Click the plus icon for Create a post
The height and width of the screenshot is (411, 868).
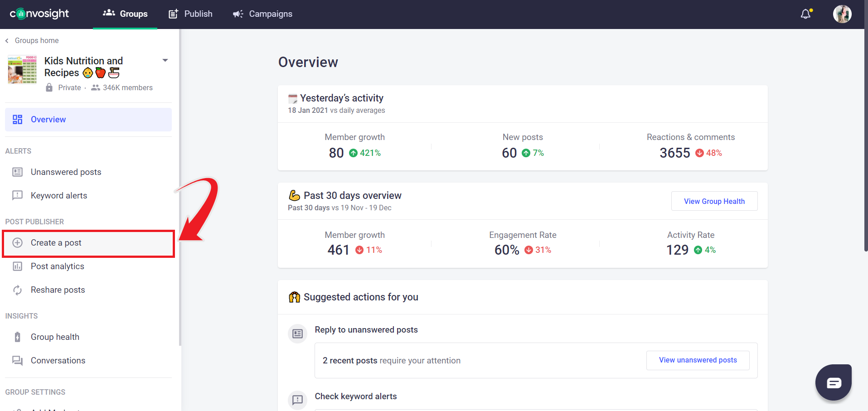click(x=17, y=243)
